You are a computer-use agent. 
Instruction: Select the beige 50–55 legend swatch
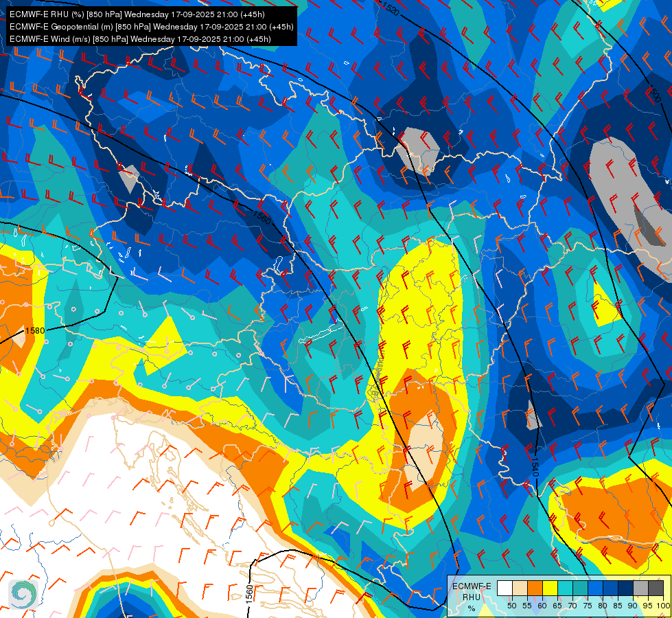click(520, 588)
